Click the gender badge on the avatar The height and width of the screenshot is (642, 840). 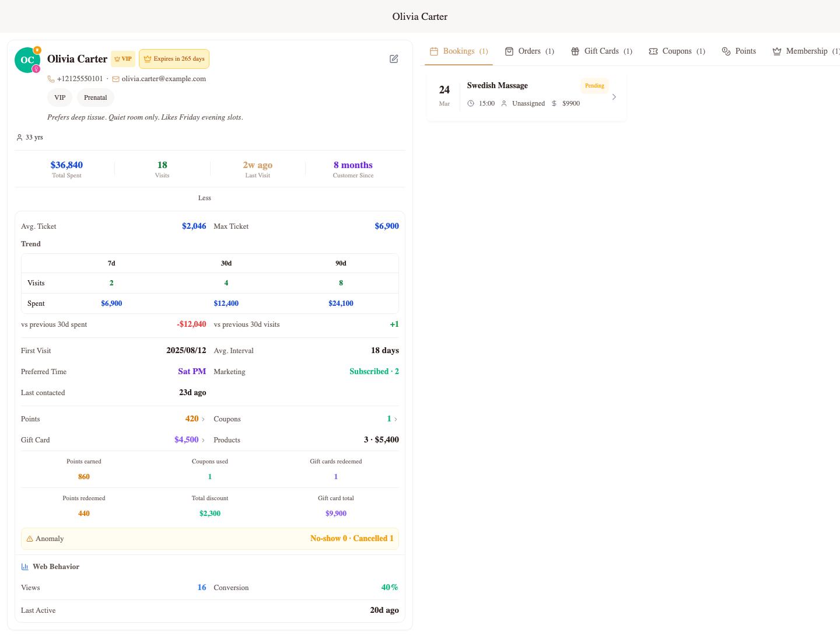36,69
